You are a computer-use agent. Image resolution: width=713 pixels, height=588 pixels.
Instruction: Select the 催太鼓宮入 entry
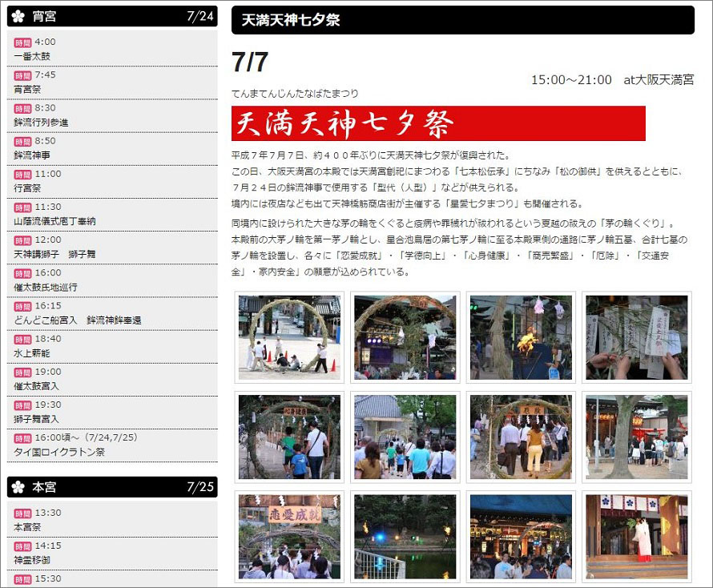point(36,386)
